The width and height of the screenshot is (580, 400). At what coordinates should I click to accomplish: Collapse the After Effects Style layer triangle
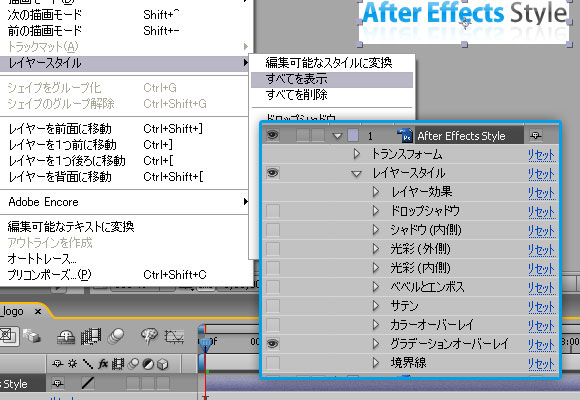click(337, 136)
